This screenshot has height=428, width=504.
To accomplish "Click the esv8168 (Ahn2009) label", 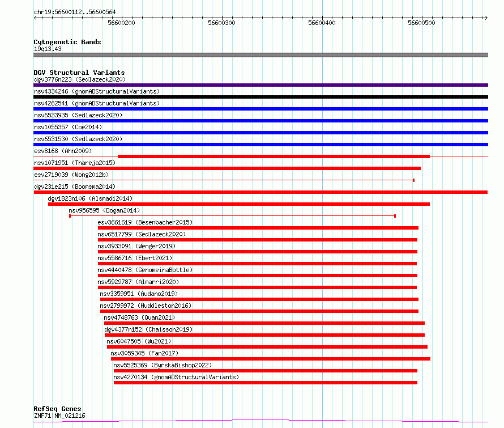I will click(x=63, y=151).
